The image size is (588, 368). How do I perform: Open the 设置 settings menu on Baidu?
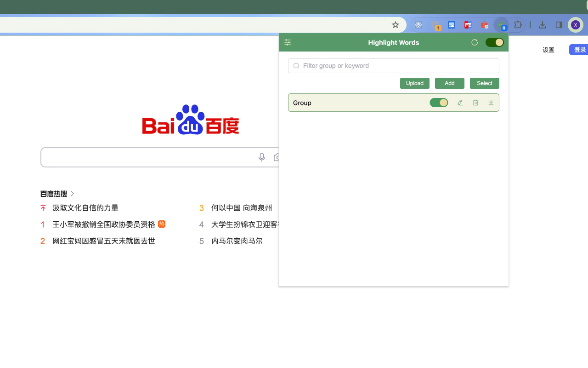pyautogui.click(x=548, y=50)
